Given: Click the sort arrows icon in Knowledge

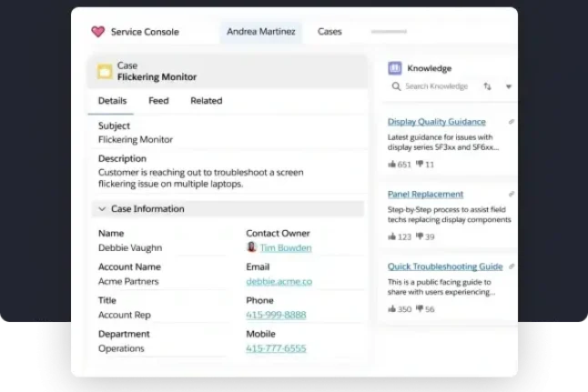Looking at the screenshot, I should pos(487,86).
